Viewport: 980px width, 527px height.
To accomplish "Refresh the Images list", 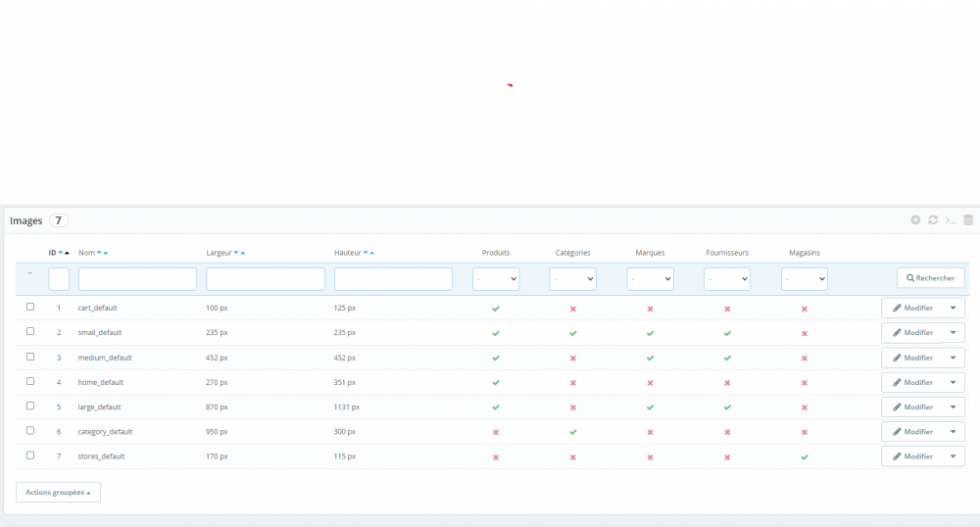I will [933, 219].
